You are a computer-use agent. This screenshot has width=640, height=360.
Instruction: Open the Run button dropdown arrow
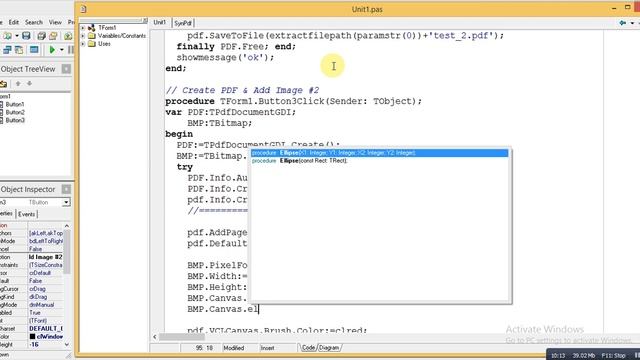click(62, 50)
